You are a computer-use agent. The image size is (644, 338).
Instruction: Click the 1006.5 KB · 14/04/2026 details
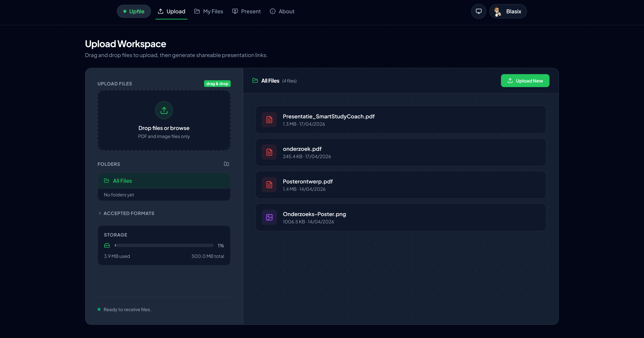point(308,222)
